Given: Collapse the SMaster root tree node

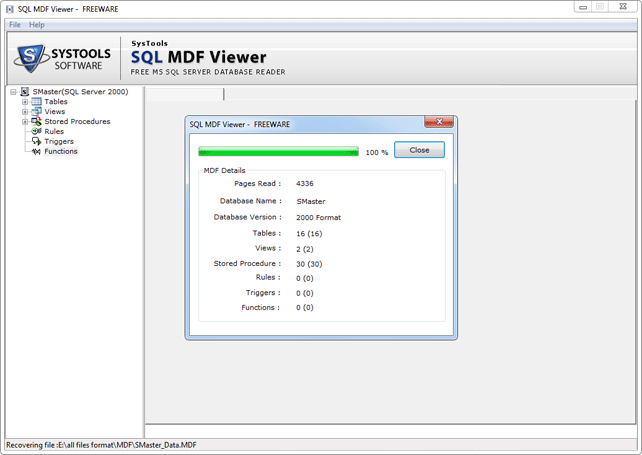Looking at the screenshot, I should pyautogui.click(x=13, y=92).
